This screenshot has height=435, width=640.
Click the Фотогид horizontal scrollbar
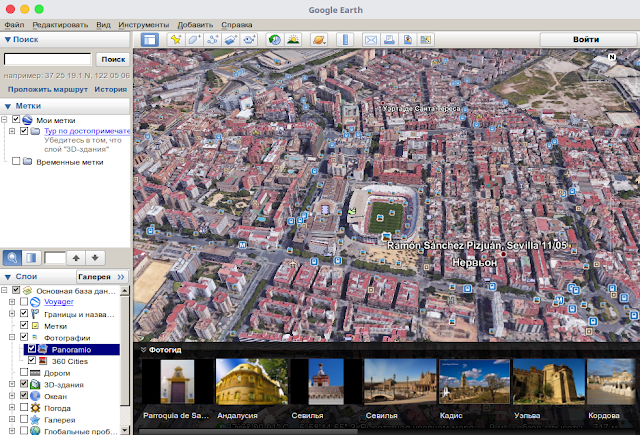tap(248, 431)
